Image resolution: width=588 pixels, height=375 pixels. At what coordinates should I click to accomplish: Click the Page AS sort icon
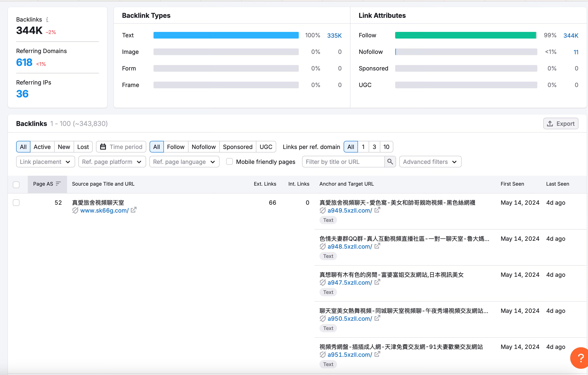click(58, 184)
